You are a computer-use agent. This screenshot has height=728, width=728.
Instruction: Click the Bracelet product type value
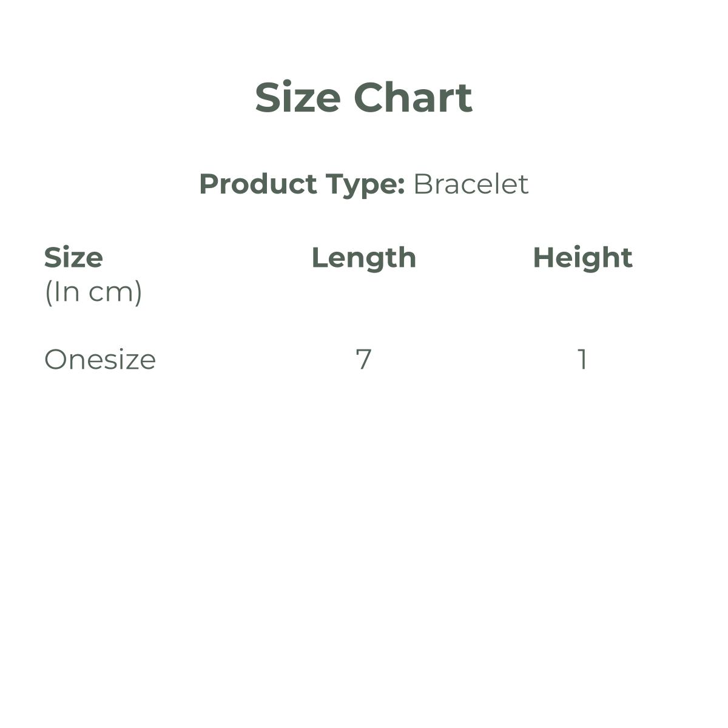pos(471,184)
